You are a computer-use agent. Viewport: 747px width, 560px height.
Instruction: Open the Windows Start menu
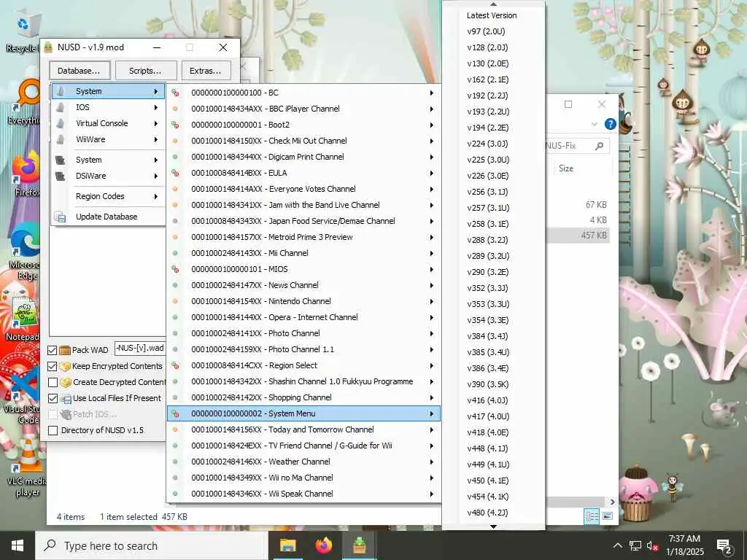18,545
